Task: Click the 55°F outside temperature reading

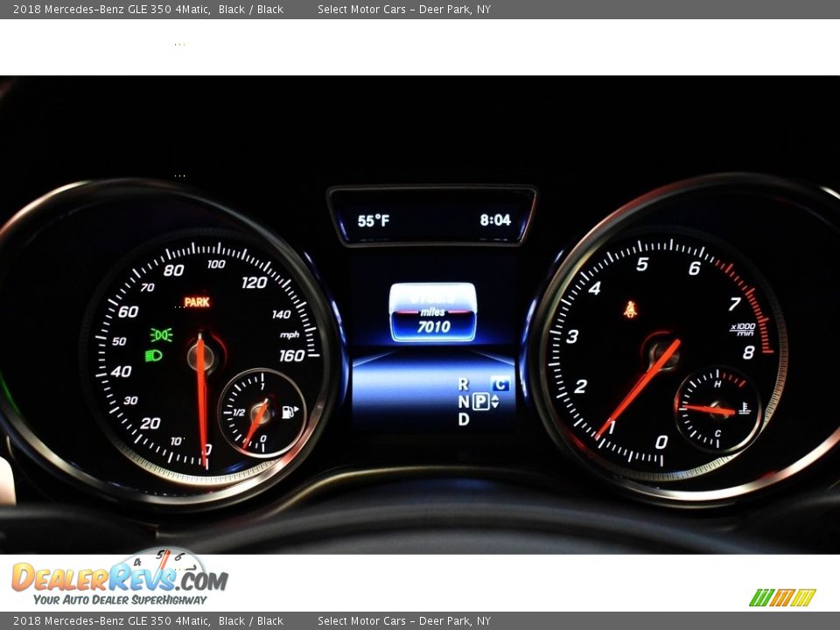Action: click(x=374, y=220)
